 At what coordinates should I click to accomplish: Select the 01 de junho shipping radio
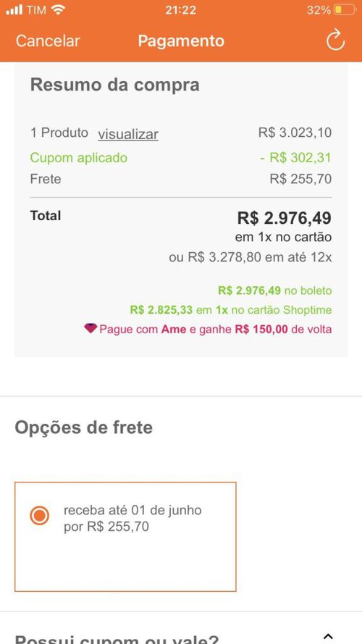(x=39, y=516)
